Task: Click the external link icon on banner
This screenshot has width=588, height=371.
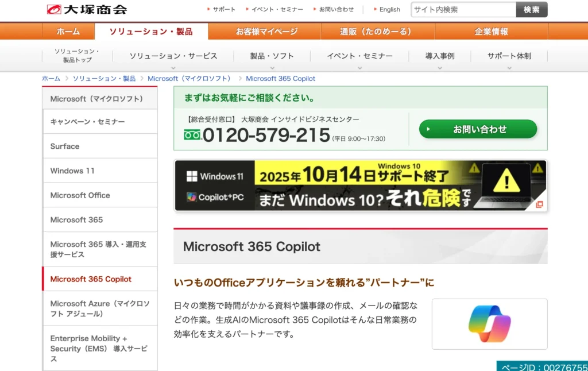Action: 539,204
